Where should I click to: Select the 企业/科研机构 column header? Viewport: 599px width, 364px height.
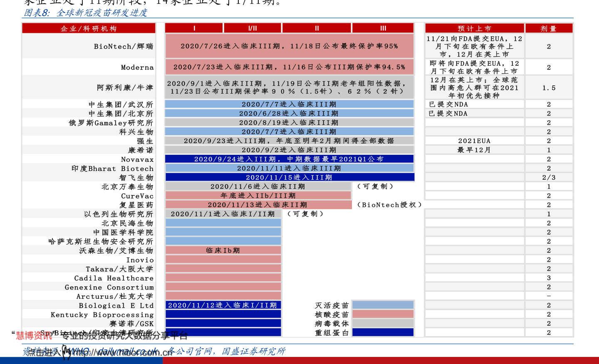pos(89,28)
